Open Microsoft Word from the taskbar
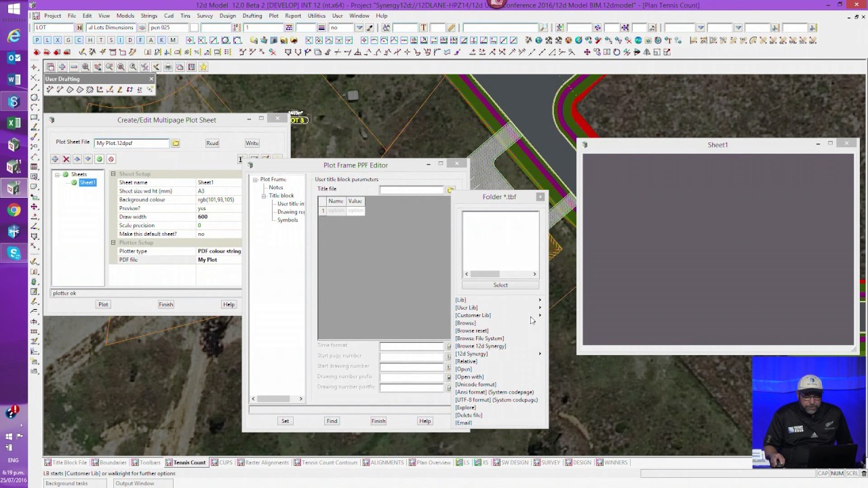868x488 pixels. point(14,80)
